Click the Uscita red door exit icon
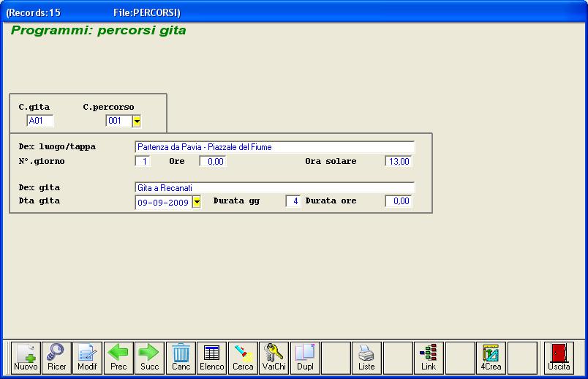The width and height of the screenshot is (588, 379). [559, 358]
